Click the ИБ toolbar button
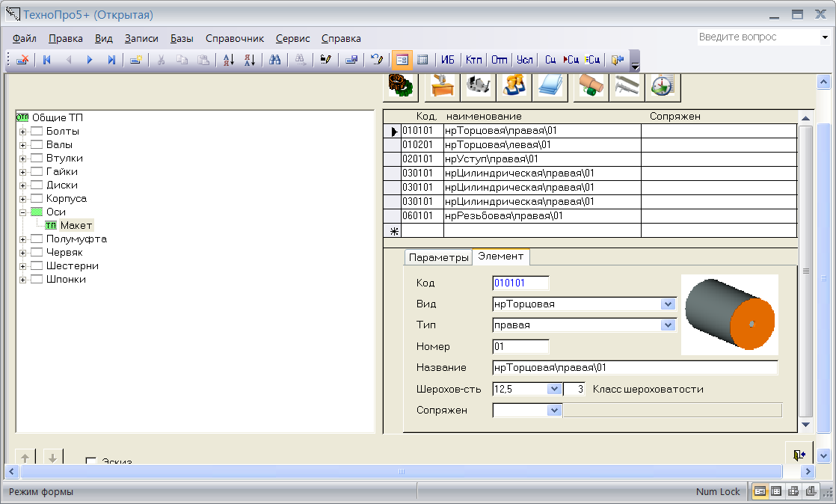The height and width of the screenshot is (504, 836). (448, 60)
